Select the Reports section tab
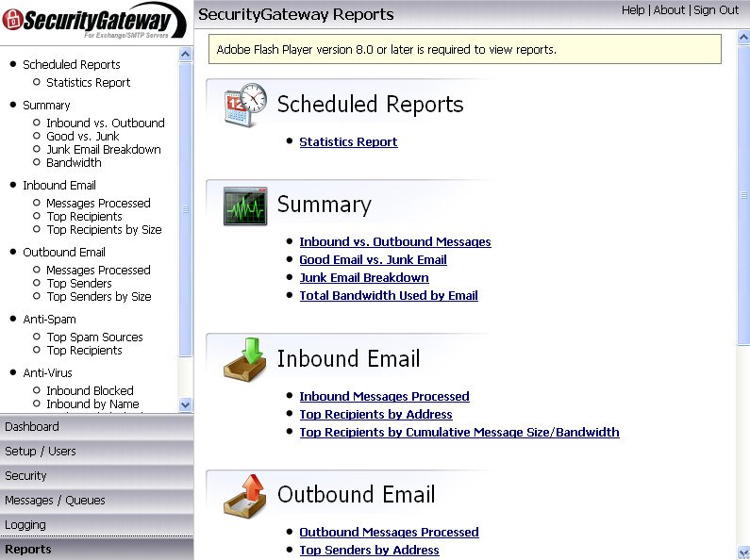750x560 pixels. click(x=96, y=549)
